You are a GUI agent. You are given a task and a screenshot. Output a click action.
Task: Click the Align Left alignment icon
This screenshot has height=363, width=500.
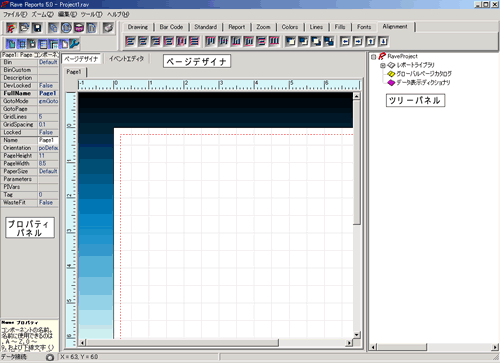[130, 41]
